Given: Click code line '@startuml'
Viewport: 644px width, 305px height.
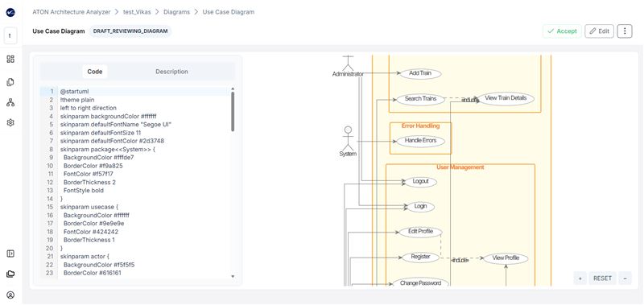Looking at the screenshot, I should [74, 91].
